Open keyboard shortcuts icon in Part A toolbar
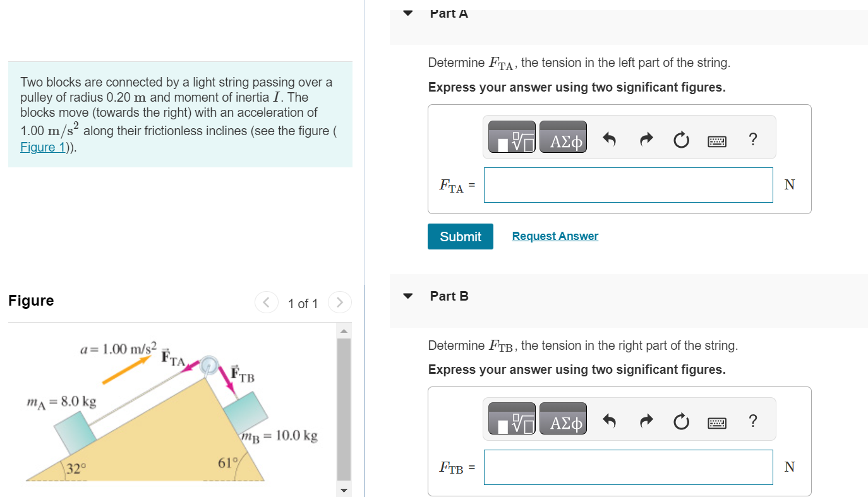The height and width of the screenshot is (497, 868). pyautogui.click(x=717, y=140)
